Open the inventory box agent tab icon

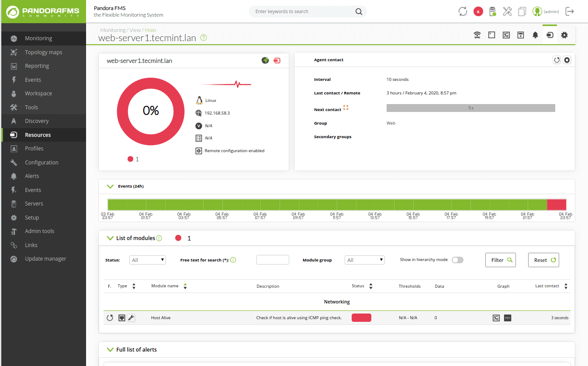click(x=521, y=35)
